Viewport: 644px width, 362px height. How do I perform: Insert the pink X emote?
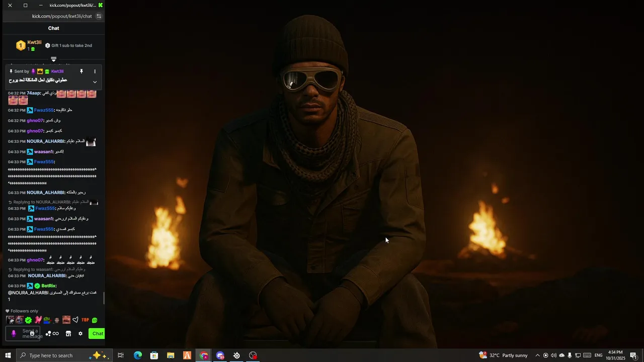tap(38, 320)
